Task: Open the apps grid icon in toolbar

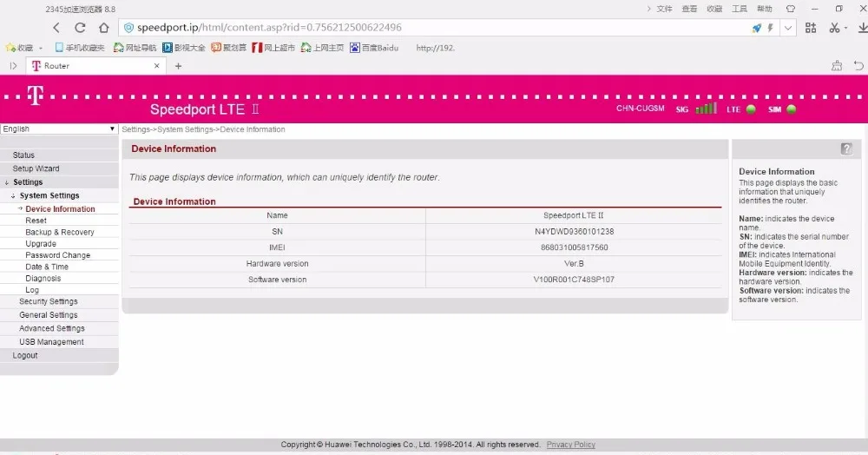Action: click(811, 28)
